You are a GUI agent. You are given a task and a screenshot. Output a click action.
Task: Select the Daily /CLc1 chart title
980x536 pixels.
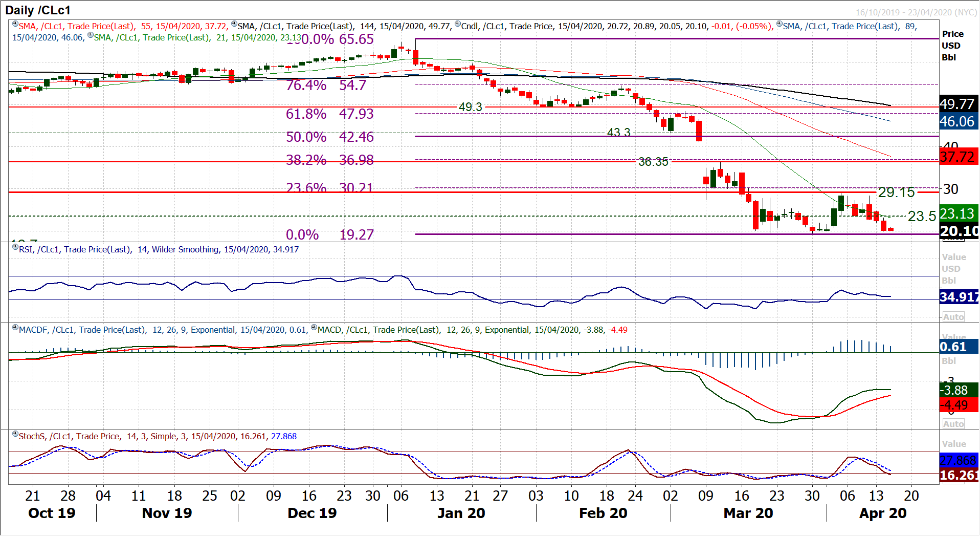point(38,10)
